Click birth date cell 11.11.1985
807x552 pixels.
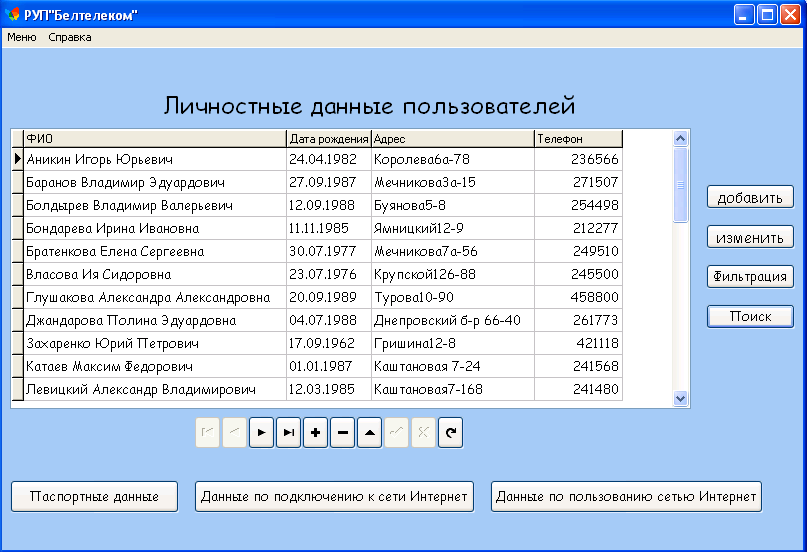(328, 228)
